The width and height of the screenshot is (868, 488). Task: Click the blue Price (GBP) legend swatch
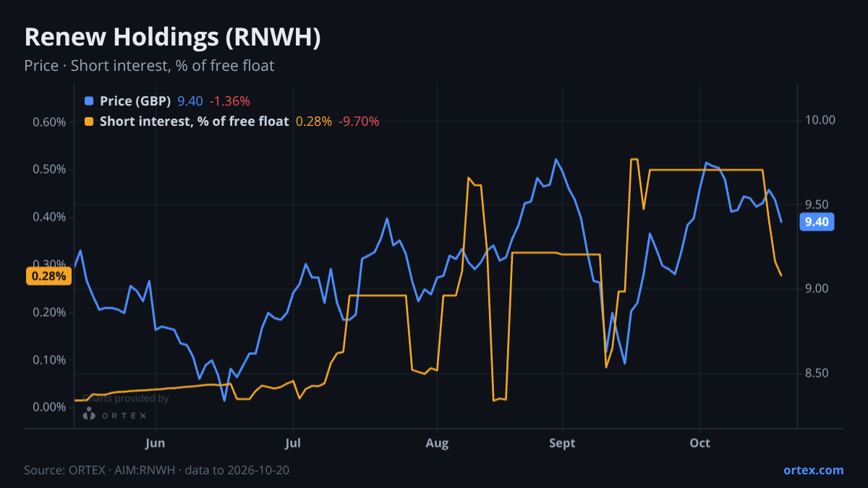point(89,101)
